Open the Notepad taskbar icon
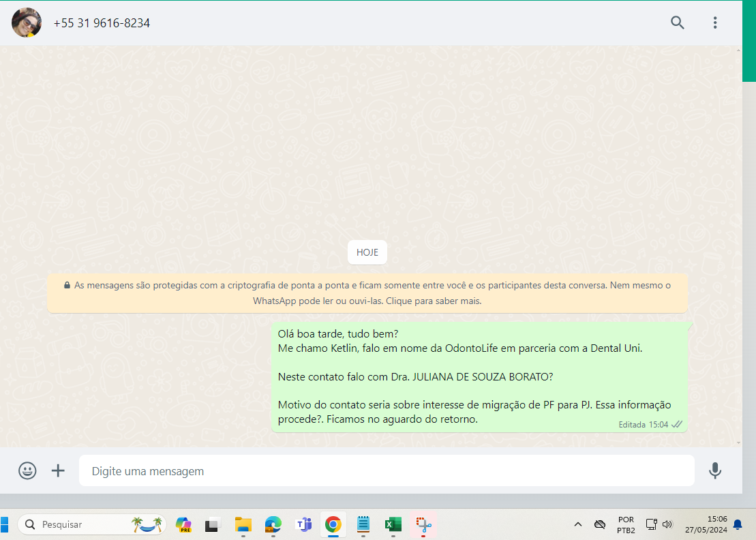The image size is (756, 540). point(363,524)
